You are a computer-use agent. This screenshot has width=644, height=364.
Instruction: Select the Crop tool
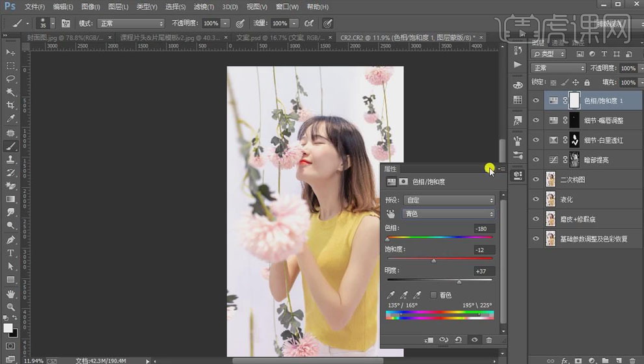click(x=10, y=105)
